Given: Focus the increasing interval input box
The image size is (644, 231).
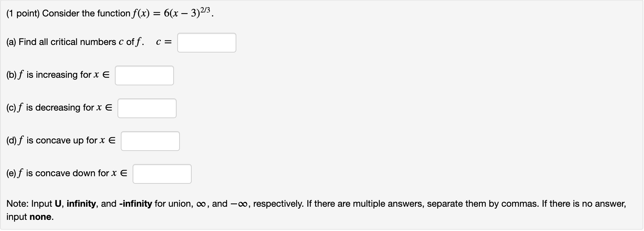Looking at the screenshot, I should 144,75.
